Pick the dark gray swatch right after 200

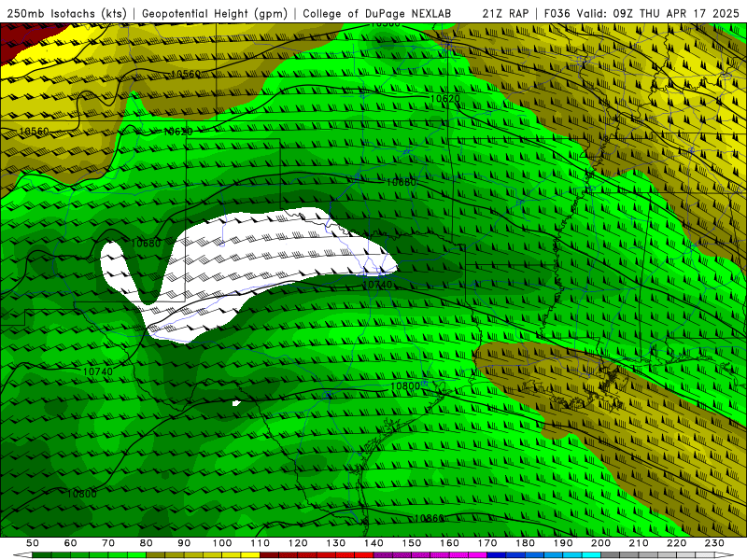611,554
